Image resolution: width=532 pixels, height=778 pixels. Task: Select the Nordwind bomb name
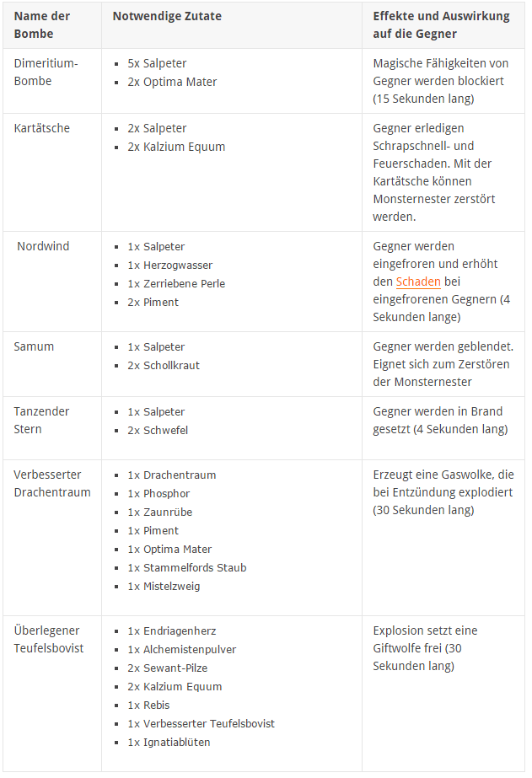click(x=43, y=246)
